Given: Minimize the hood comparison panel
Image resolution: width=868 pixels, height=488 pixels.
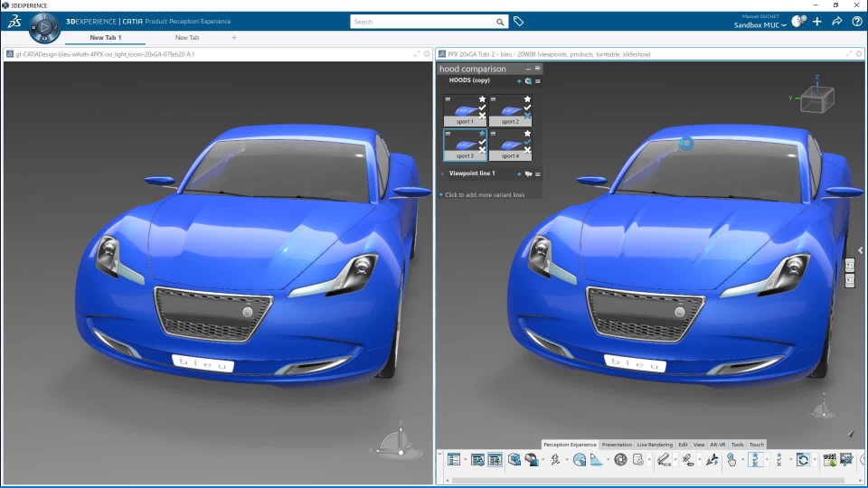Looking at the screenshot, I should click(x=529, y=69).
